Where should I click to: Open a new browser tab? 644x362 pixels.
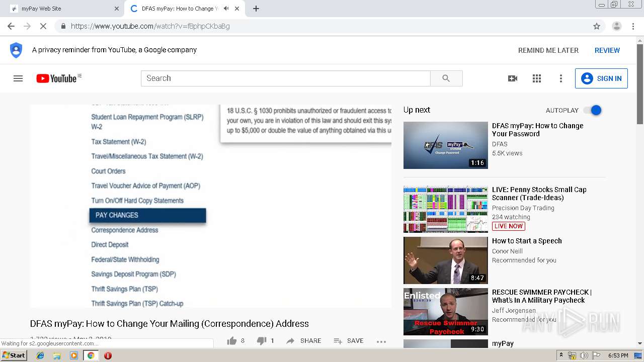click(256, 9)
